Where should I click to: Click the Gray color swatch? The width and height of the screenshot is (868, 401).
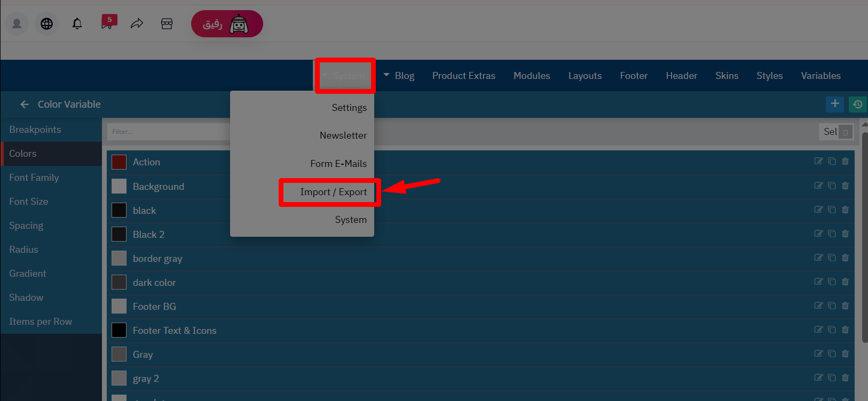(119, 354)
